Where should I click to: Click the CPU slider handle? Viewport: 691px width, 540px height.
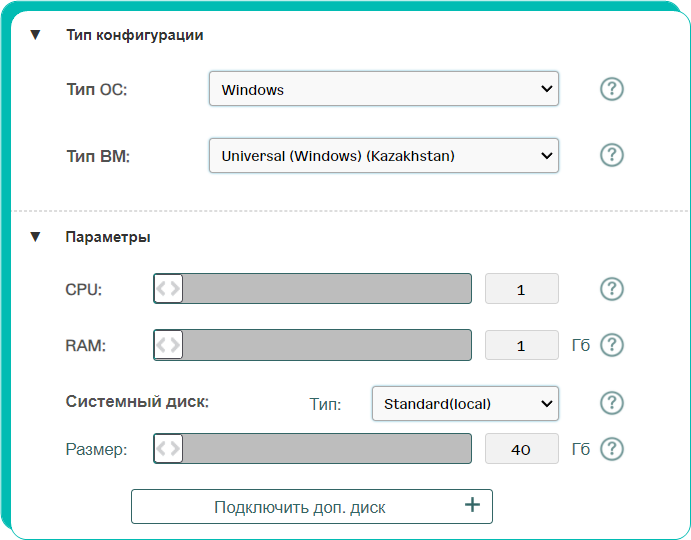[168, 289]
